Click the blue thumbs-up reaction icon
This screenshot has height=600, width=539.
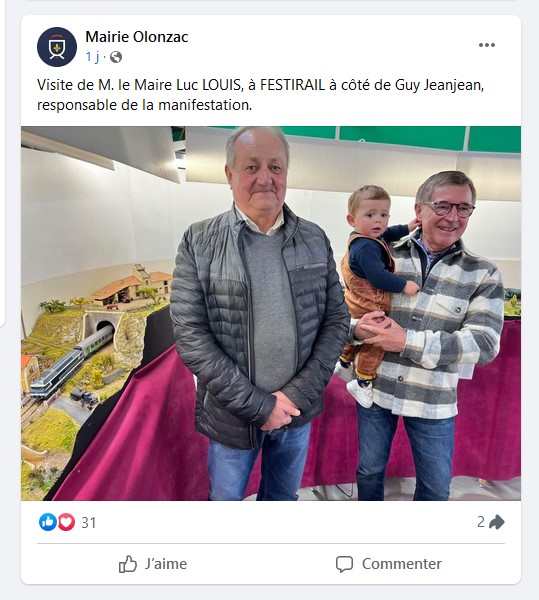point(48,522)
